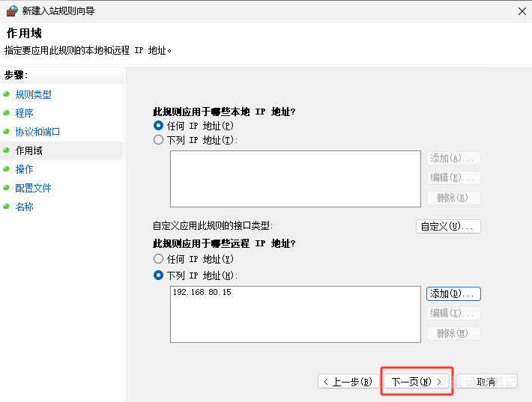Select local '下列 IP 地址(T)' radio button
The height and width of the screenshot is (402, 532).
click(x=158, y=139)
